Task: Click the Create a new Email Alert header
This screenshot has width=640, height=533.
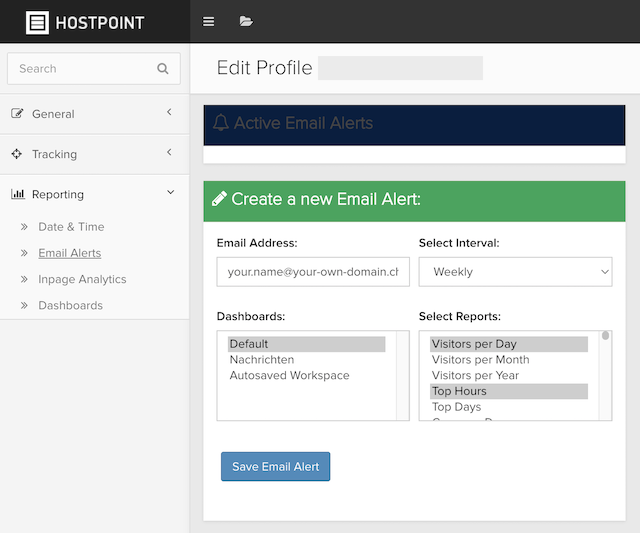Action: click(x=414, y=201)
